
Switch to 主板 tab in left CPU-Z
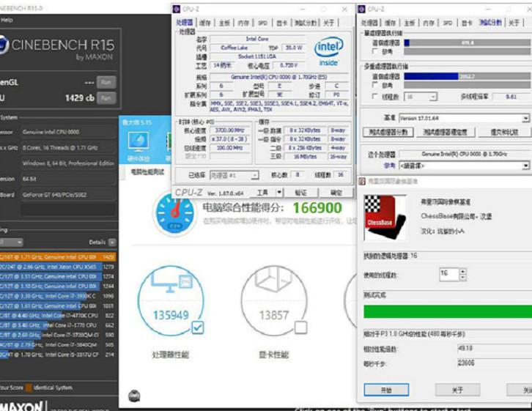pyautogui.click(x=224, y=23)
